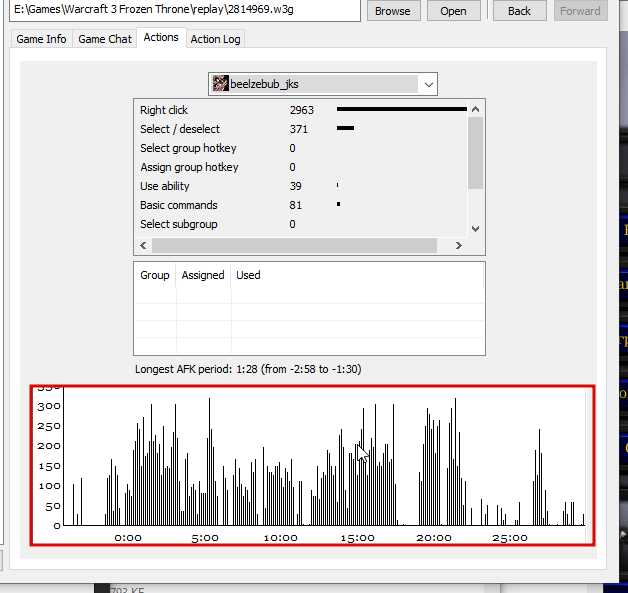Click the Longest AFK period text
This screenshot has width=628, height=593.
click(248, 369)
